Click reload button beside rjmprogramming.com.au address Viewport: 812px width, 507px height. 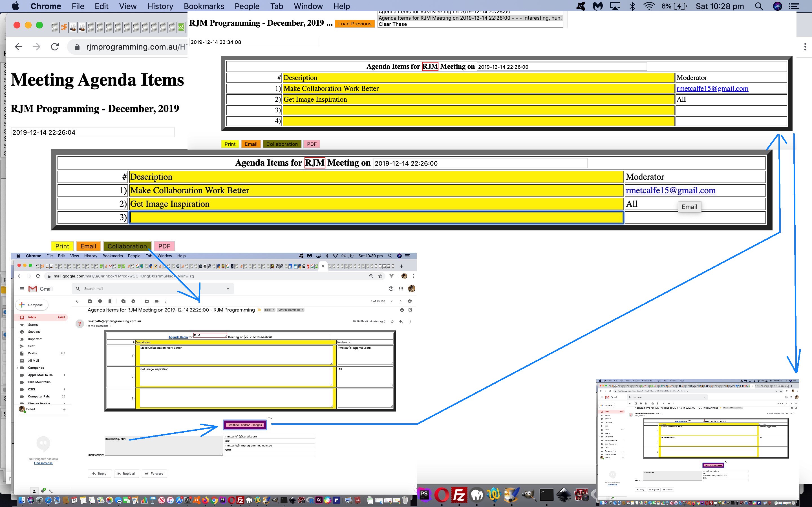click(x=55, y=46)
